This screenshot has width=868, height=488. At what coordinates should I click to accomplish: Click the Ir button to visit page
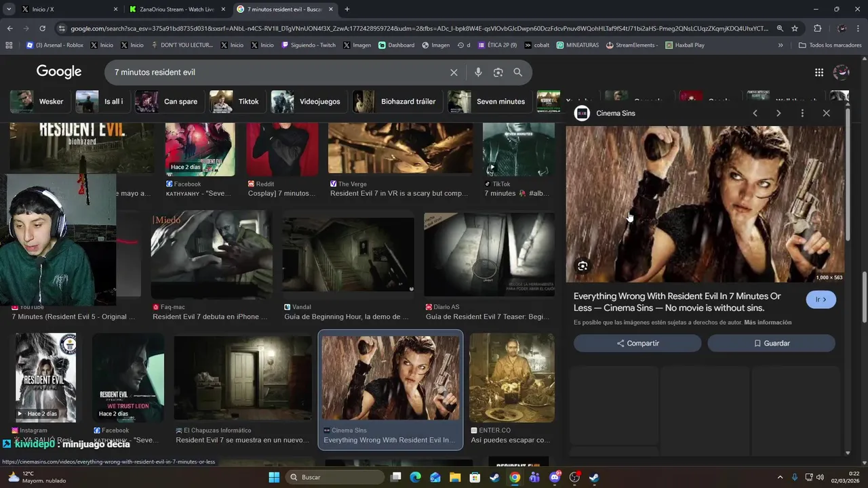point(821,300)
